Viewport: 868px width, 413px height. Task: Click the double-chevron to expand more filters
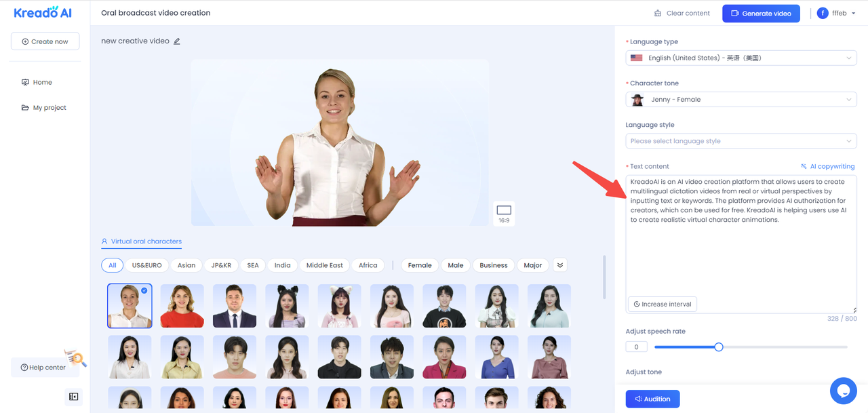point(560,265)
